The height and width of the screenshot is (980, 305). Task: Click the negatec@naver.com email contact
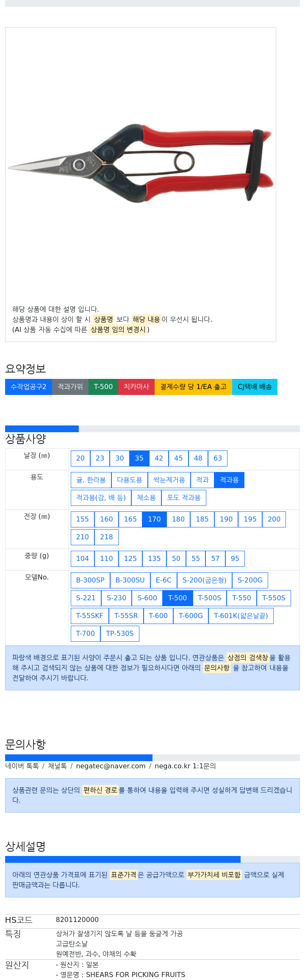(x=111, y=766)
